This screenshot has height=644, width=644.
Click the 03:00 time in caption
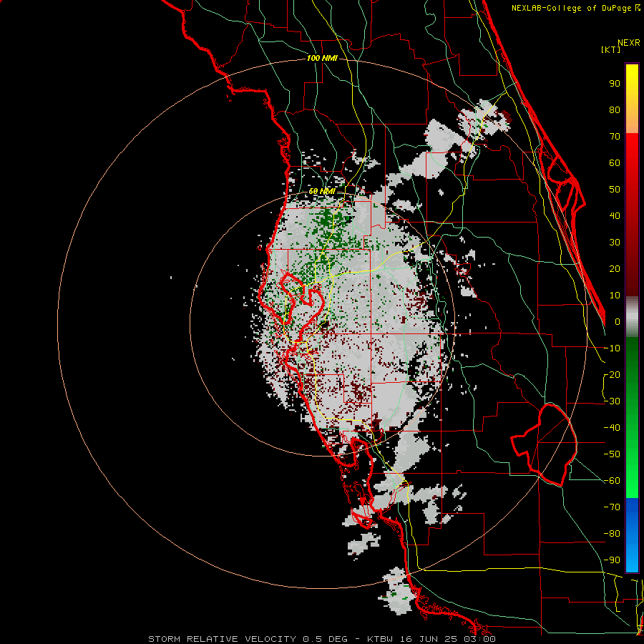(x=480, y=639)
